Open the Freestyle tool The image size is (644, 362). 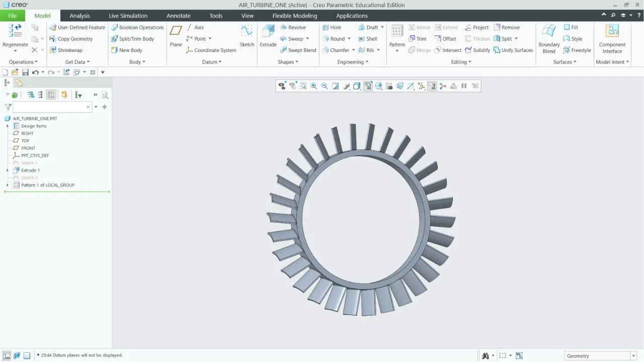point(577,50)
